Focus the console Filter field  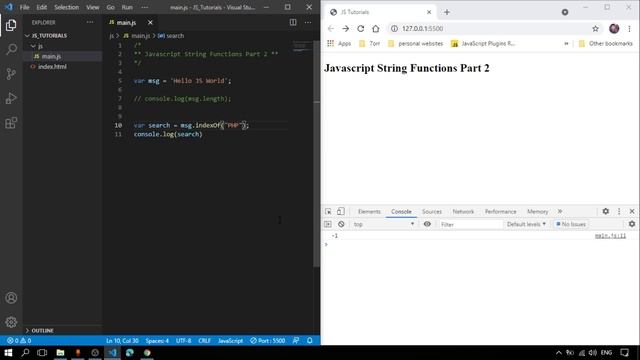point(470,224)
